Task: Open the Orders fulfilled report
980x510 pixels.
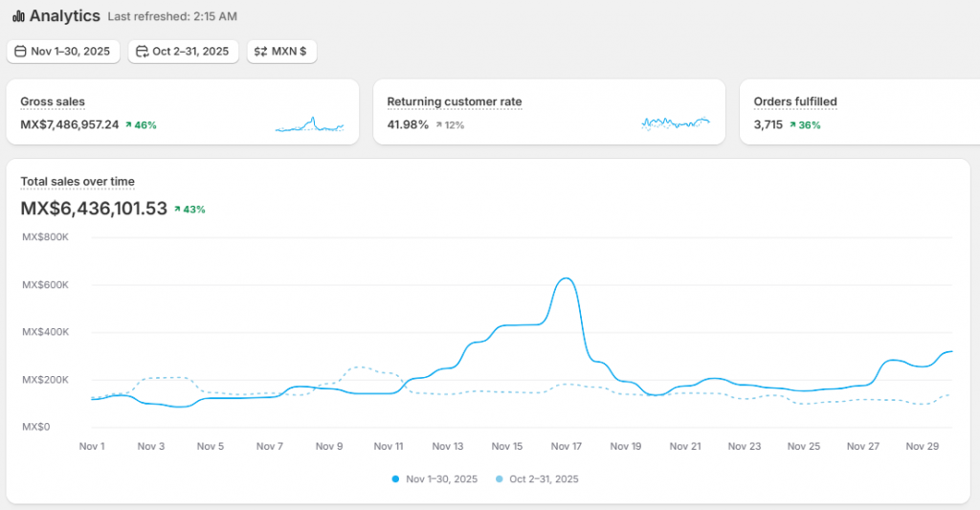Action: point(795,101)
